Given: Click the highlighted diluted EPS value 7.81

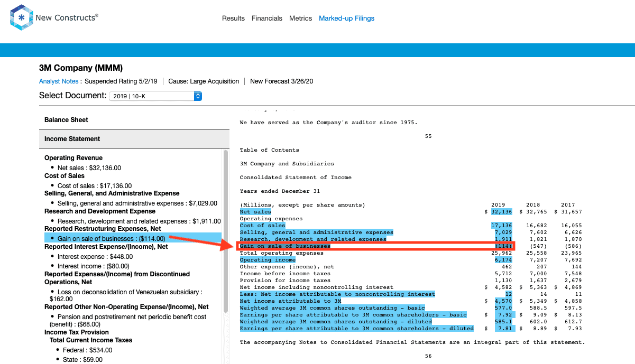Looking at the screenshot, I should tap(504, 329).
